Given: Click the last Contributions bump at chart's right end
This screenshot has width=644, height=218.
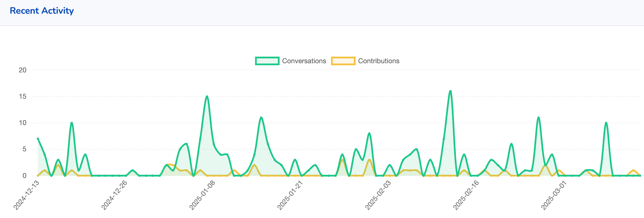Looking at the screenshot, I should tap(633, 171).
